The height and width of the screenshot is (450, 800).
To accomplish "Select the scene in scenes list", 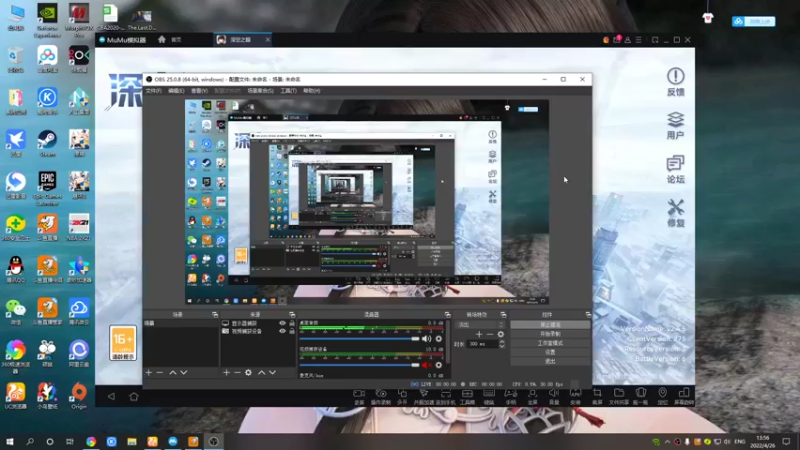I will tap(181, 323).
